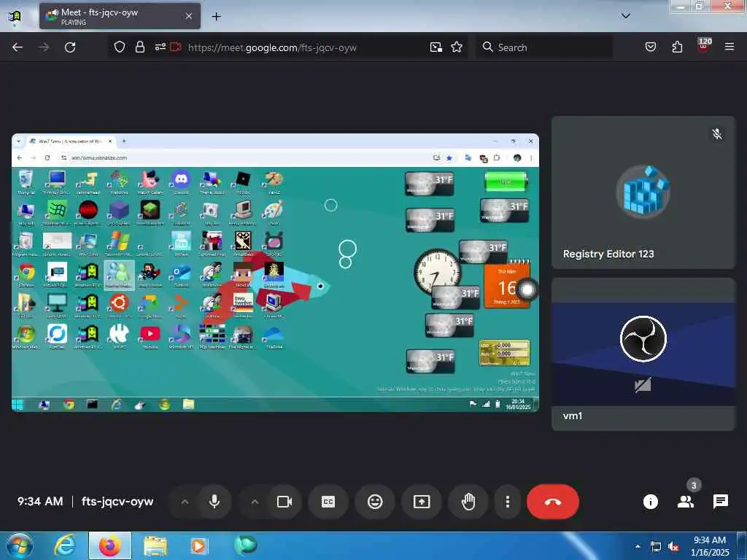Open the Firefox hamburger application menu
This screenshot has height=560, width=747.
729,47
